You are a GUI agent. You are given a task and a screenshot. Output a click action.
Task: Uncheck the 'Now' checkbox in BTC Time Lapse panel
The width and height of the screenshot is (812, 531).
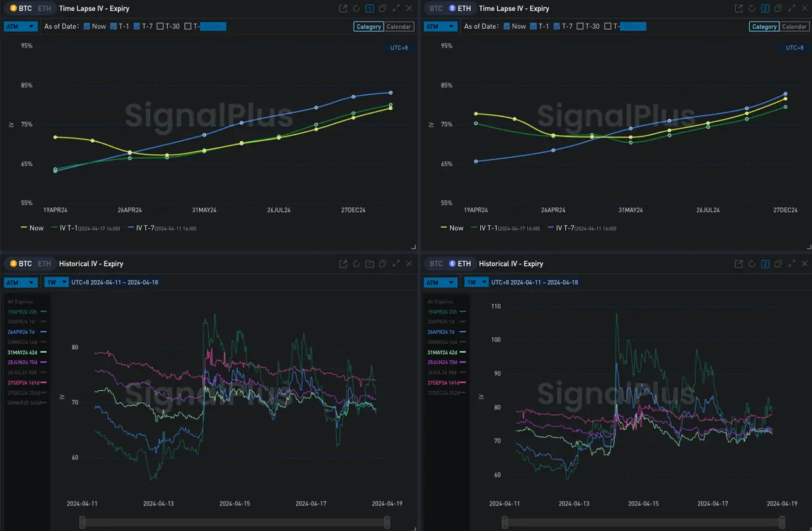pyautogui.click(x=87, y=27)
